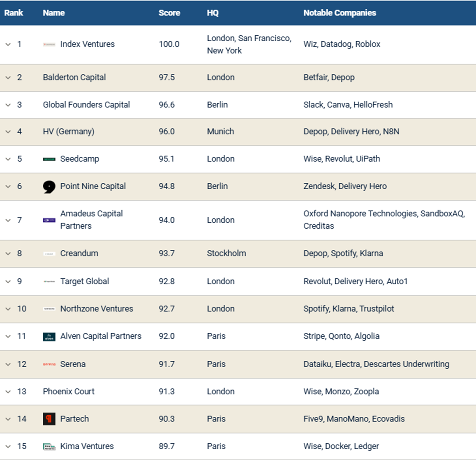The height and width of the screenshot is (460, 476).
Task: Click the Creandum logo
Action: [49, 254]
